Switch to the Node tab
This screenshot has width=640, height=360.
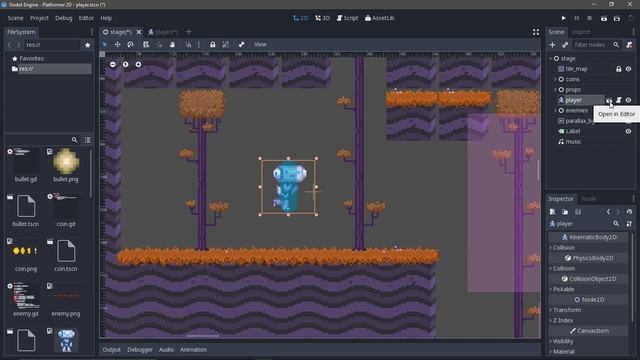(589, 199)
